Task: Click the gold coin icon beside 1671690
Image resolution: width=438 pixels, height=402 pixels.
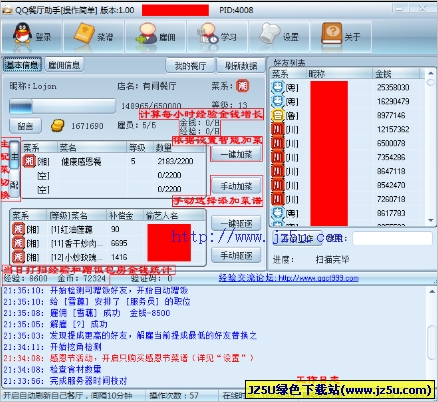Action: (58, 126)
